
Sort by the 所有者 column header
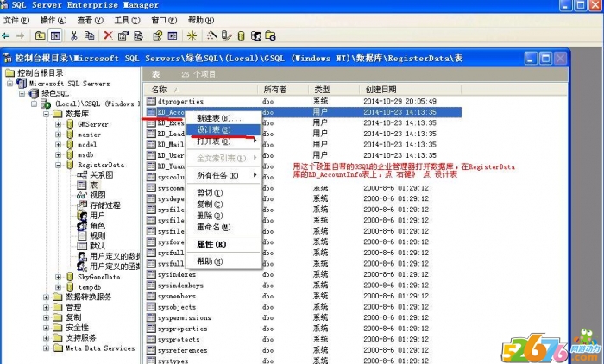(x=283, y=90)
